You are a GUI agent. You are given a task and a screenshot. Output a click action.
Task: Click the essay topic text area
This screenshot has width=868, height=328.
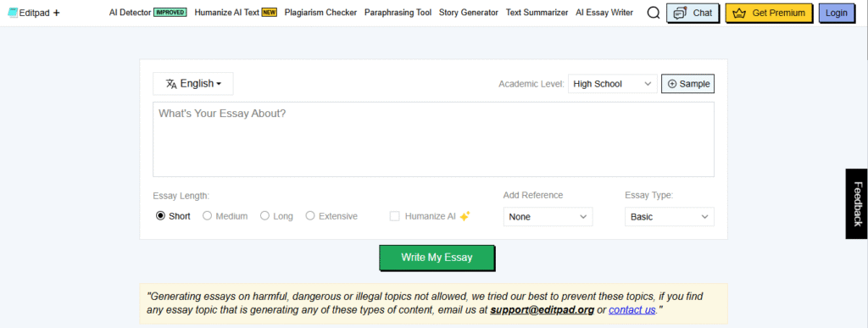tap(433, 139)
